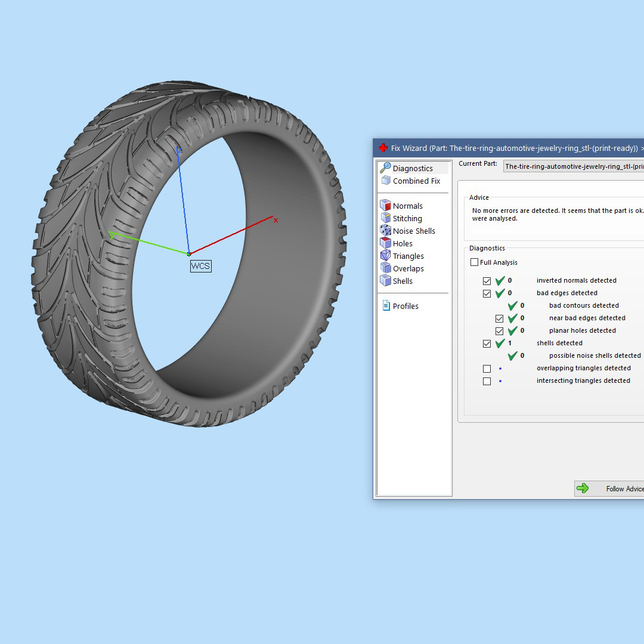This screenshot has height=644, width=644.
Task: Open the Stitching fix page
Action: tap(407, 218)
